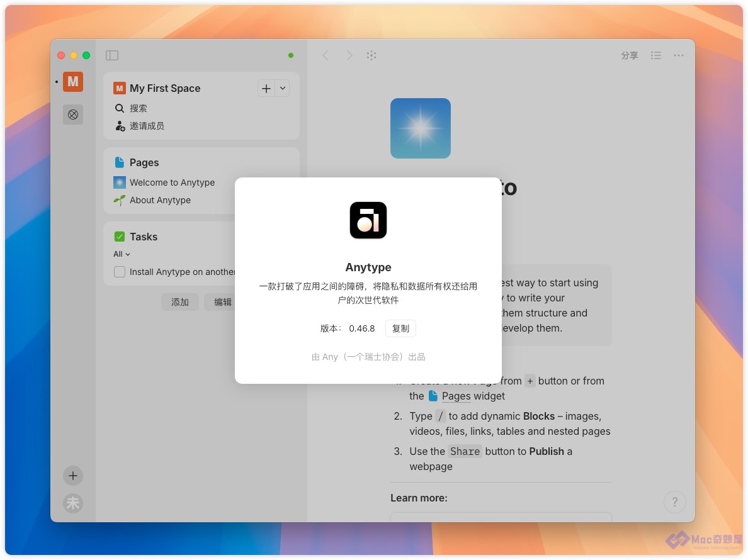Click the My First Space M badge
748x560 pixels.
coord(119,88)
